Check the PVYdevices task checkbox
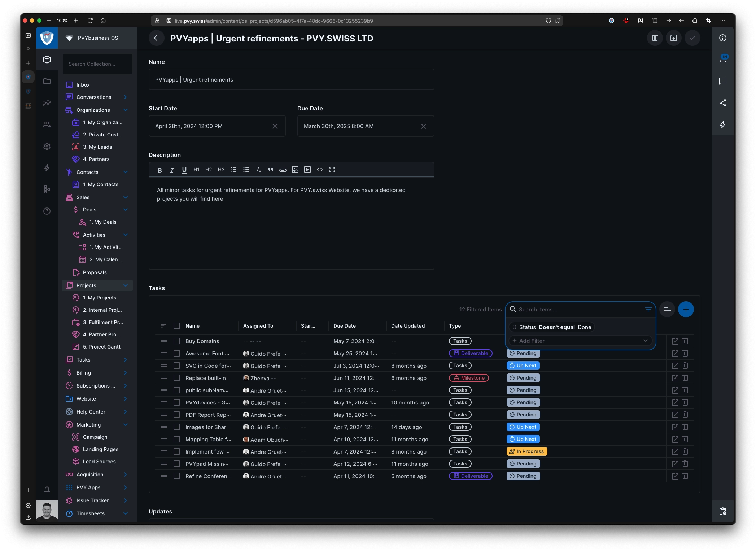The height and width of the screenshot is (551, 756). pos(177,402)
